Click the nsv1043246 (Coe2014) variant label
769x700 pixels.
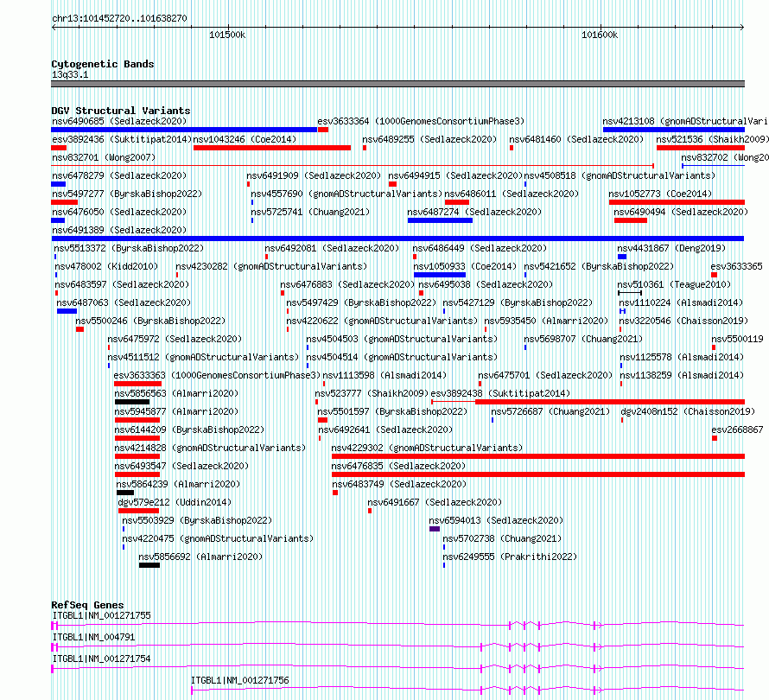click(x=245, y=139)
